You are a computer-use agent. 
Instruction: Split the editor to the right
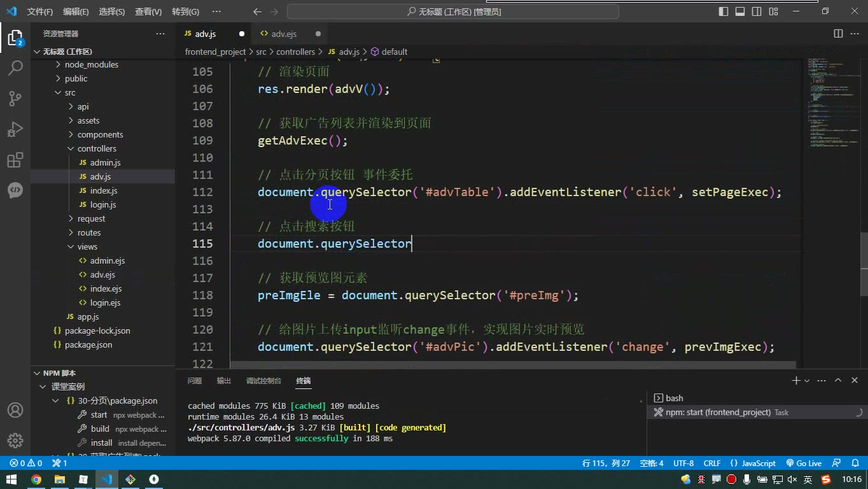pyautogui.click(x=838, y=34)
